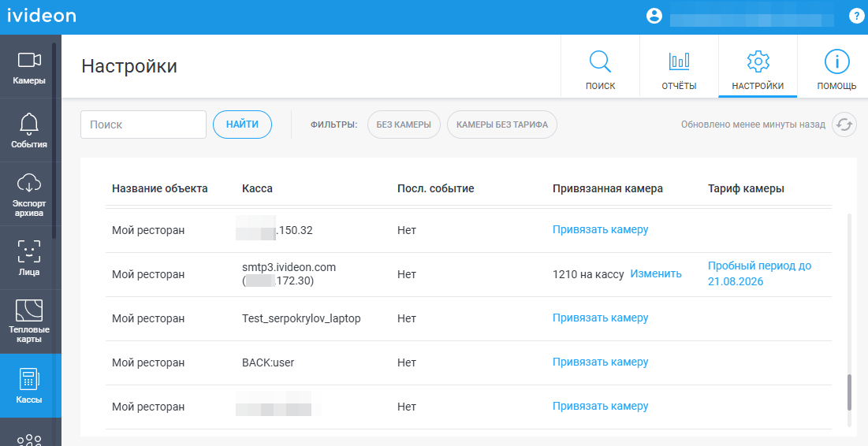Click Привязать камеру for BACK:user
The image size is (868, 446).
click(x=600, y=362)
